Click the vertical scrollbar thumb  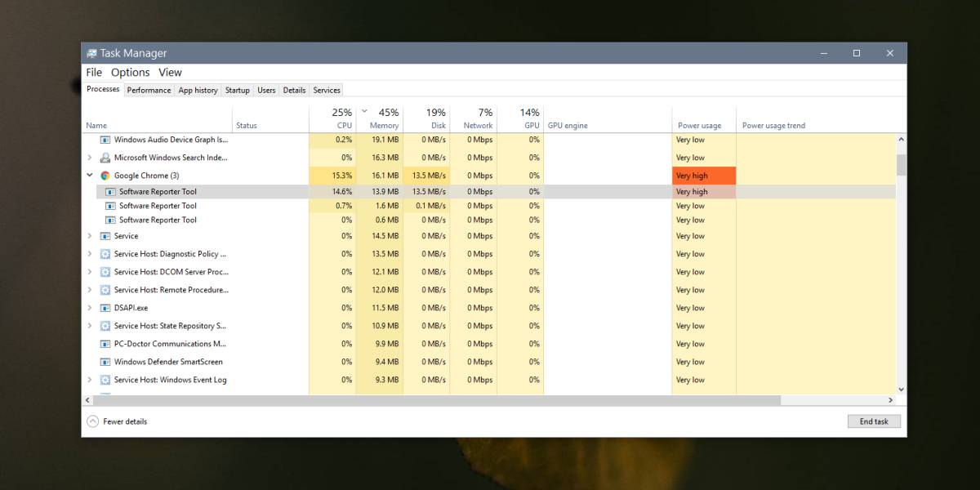tap(902, 165)
